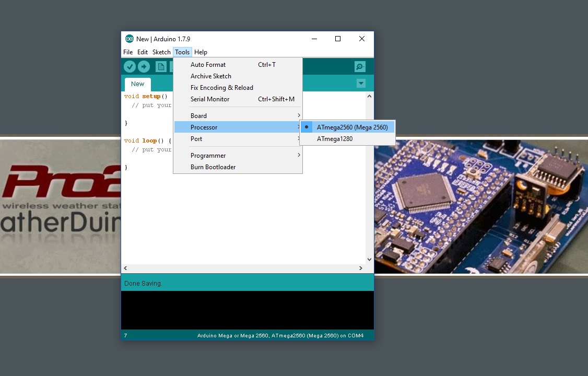Open the tab options dropdown arrow
The width and height of the screenshot is (588, 376).
360,84
